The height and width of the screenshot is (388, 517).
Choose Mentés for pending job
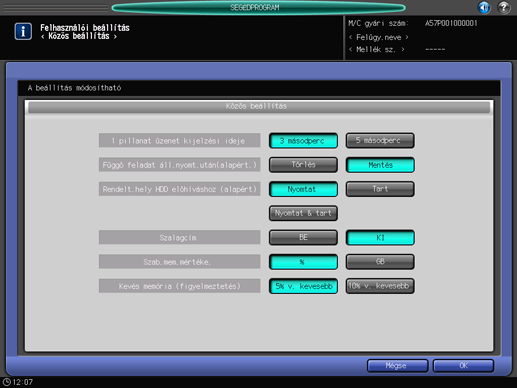point(380,165)
